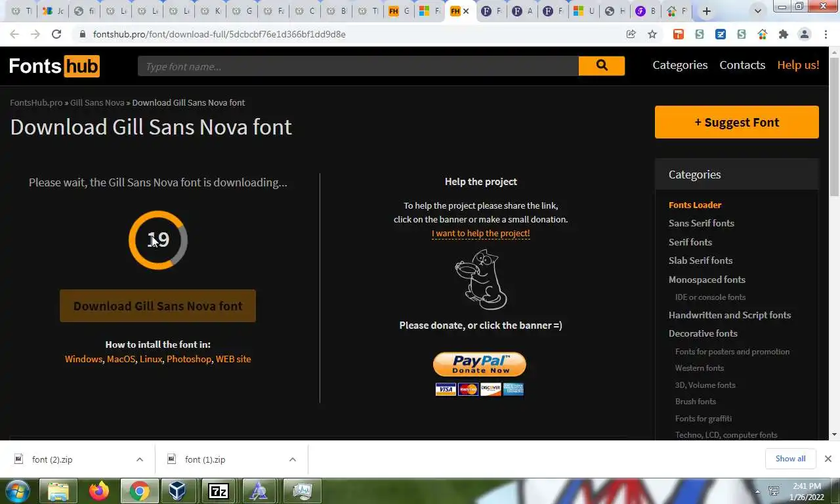Bookmark this page using the star icon
Viewport: 840px width, 504px height.
point(652,34)
